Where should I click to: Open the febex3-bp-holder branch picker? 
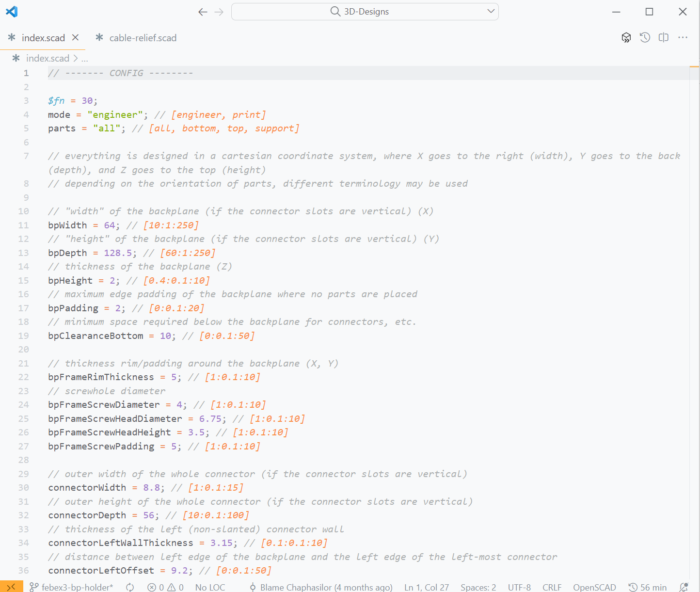click(72, 587)
